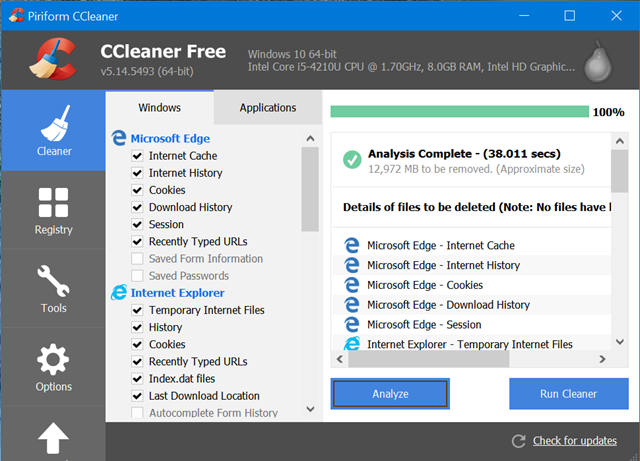Image resolution: width=640 pixels, height=461 pixels.
Task: Select the Internet Explorer group heading
Action: point(178,293)
